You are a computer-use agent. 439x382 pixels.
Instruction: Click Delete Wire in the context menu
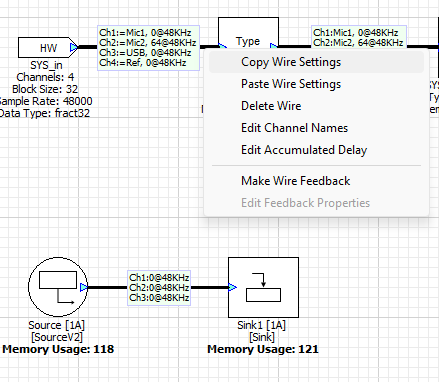coord(316,106)
